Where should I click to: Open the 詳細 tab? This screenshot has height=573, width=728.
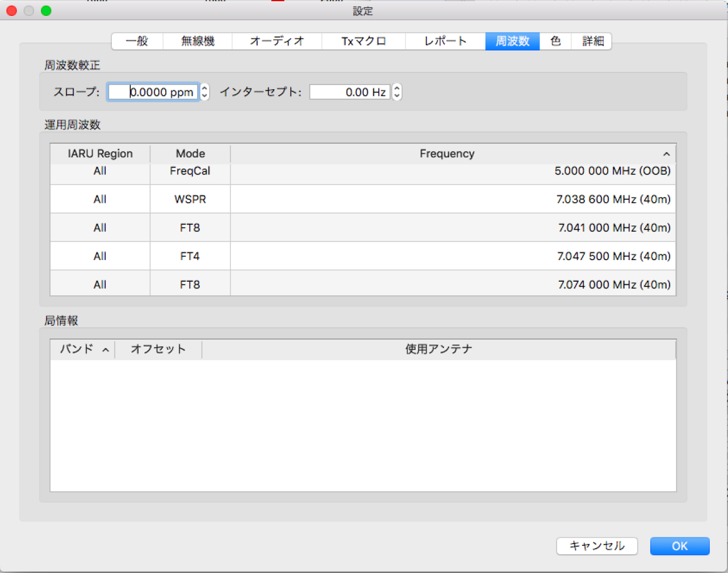592,41
